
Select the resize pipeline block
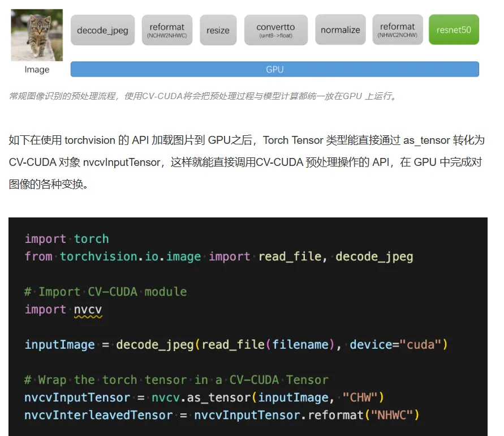click(x=218, y=30)
